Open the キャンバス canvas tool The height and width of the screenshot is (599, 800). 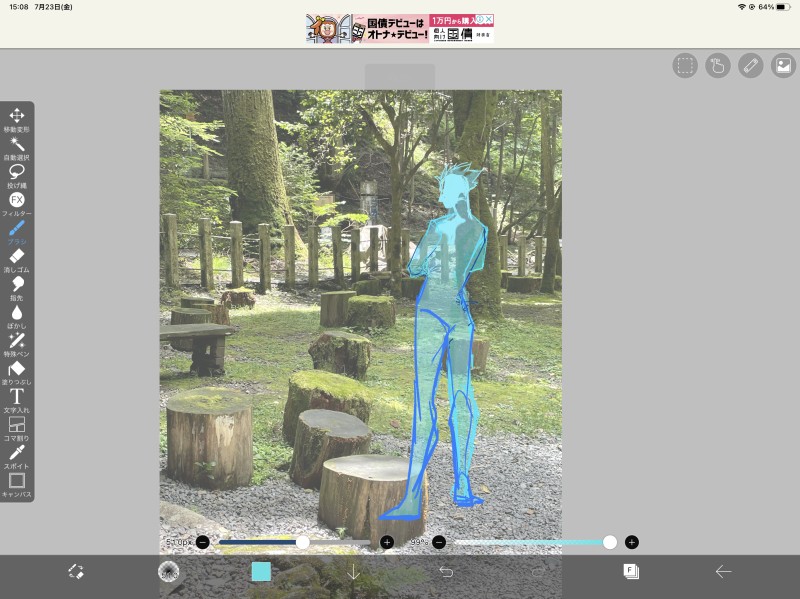17,485
